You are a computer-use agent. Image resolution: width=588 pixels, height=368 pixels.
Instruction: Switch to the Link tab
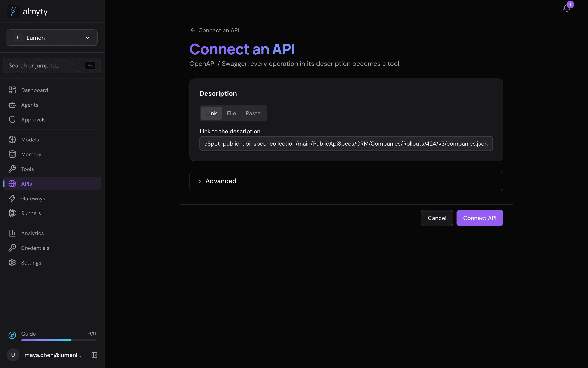coord(211,113)
